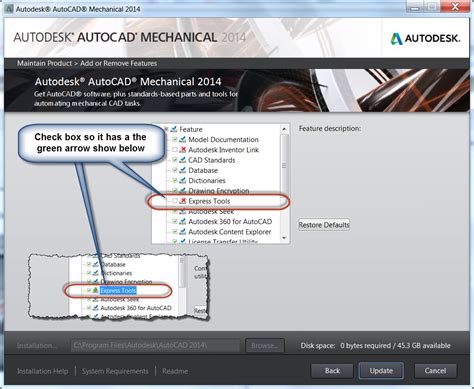This screenshot has width=474, height=389.
Task: Click the install icon next to Dictionaries
Action: [x=183, y=181]
